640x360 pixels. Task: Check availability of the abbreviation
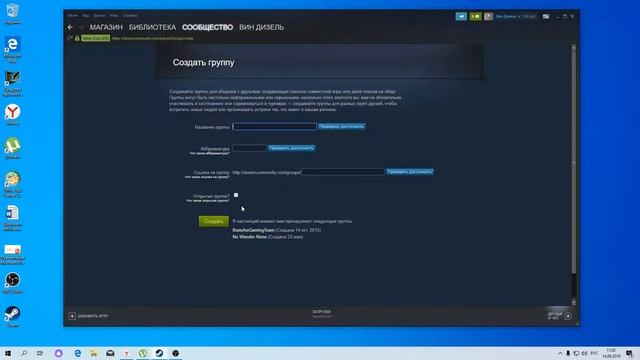point(291,148)
